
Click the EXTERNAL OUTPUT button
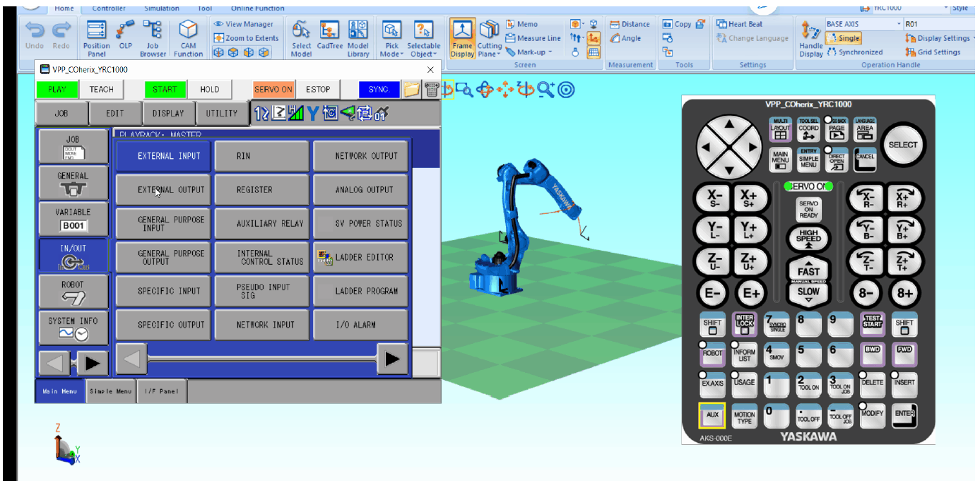[x=163, y=190]
